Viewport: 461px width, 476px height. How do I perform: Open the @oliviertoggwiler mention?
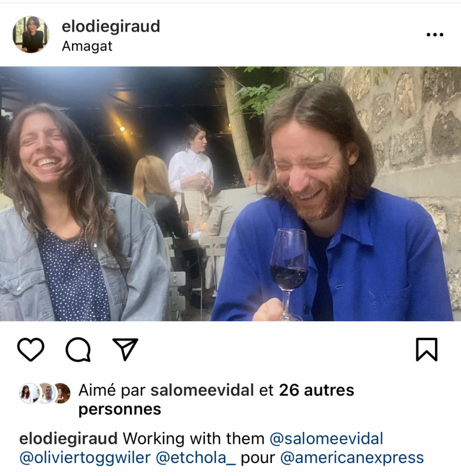click(x=85, y=458)
